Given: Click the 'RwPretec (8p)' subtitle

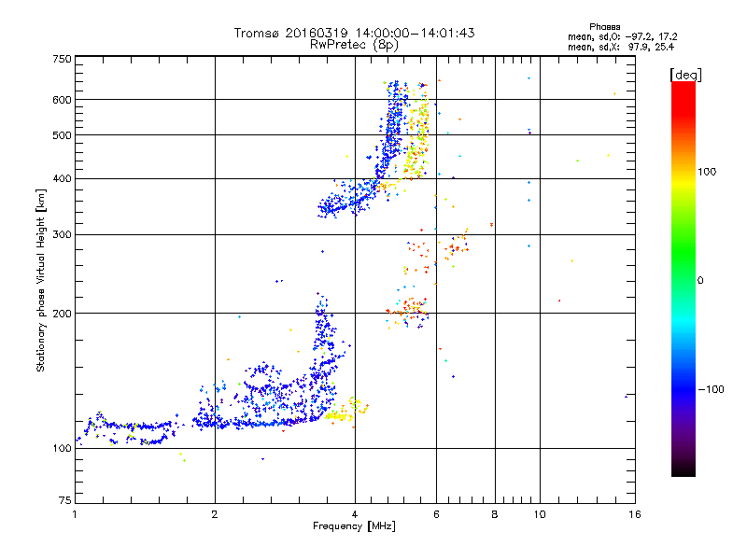Looking at the screenshot, I should (x=354, y=45).
